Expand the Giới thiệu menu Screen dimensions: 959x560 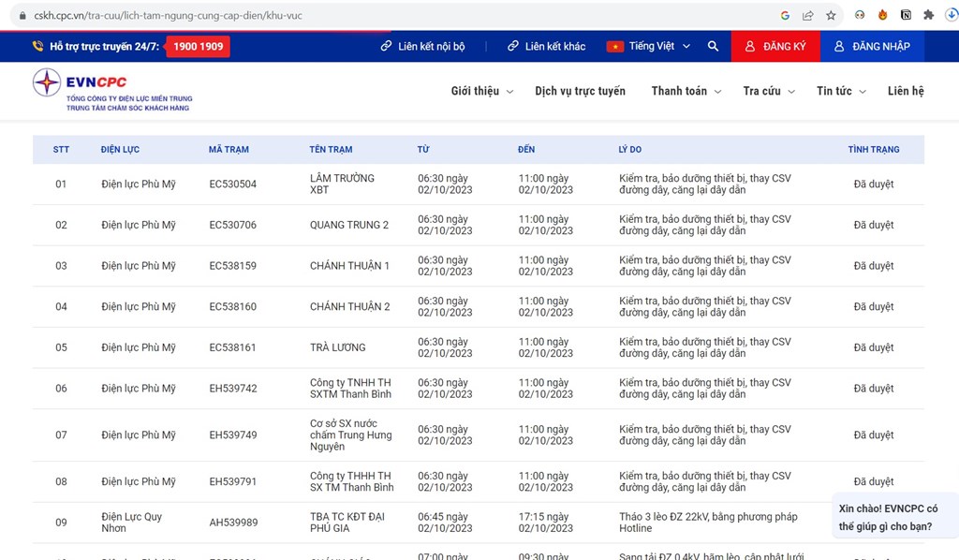pos(481,91)
